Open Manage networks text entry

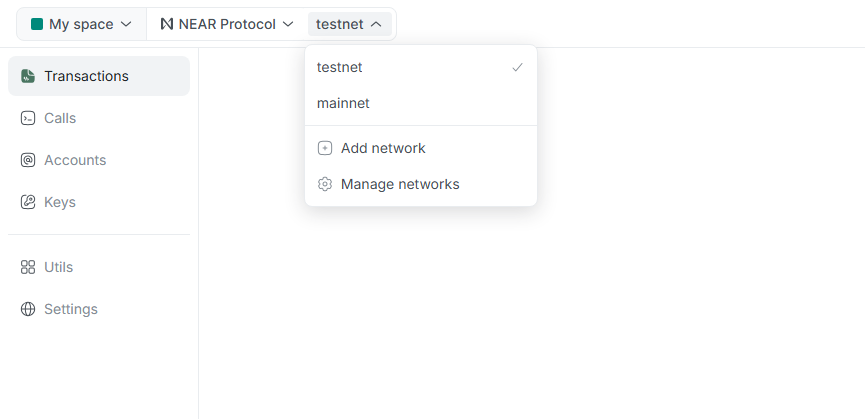(400, 184)
